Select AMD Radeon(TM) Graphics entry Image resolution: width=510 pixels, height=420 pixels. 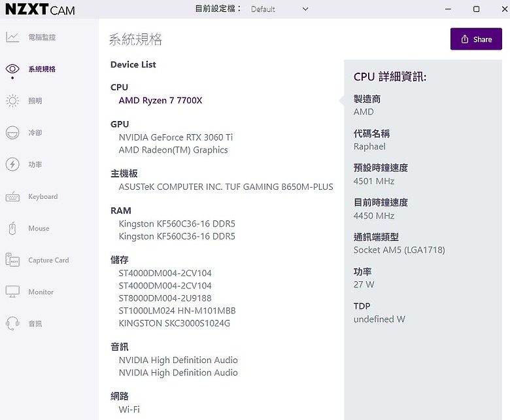(173, 150)
